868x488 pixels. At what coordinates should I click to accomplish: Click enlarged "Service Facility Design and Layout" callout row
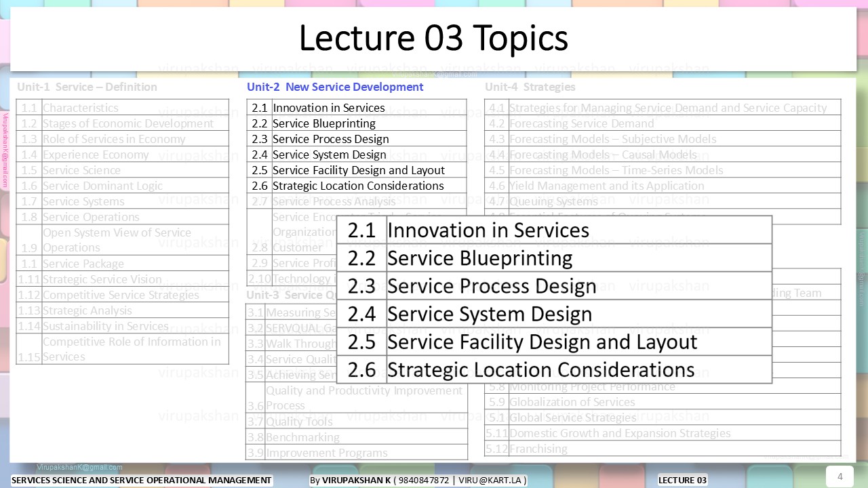pos(554,342)
